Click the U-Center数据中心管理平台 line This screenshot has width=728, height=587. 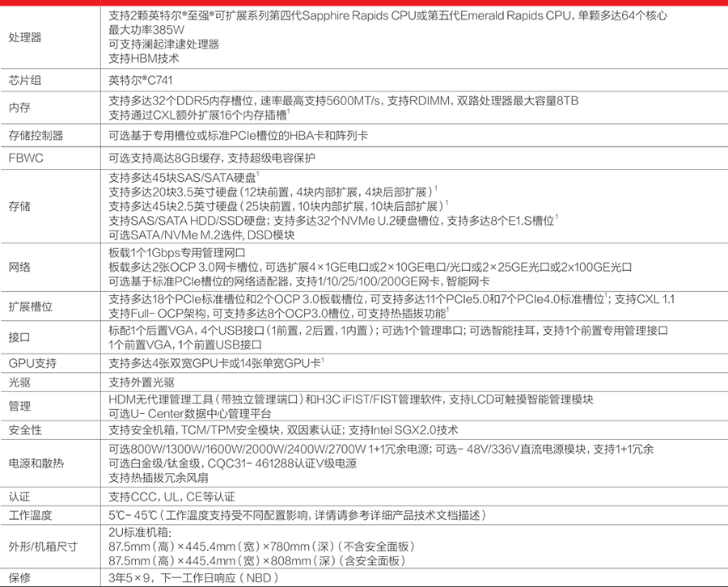[190, 414]
